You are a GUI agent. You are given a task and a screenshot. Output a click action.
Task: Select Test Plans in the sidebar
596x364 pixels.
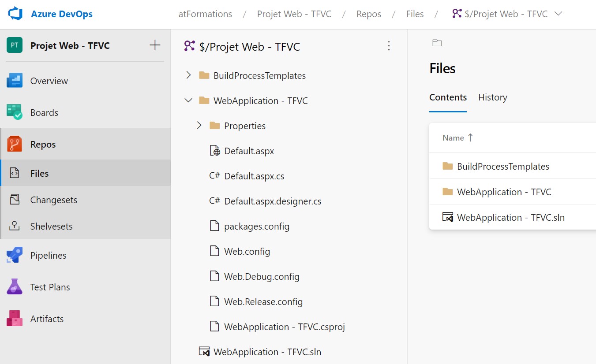click(x=50, y=287)
